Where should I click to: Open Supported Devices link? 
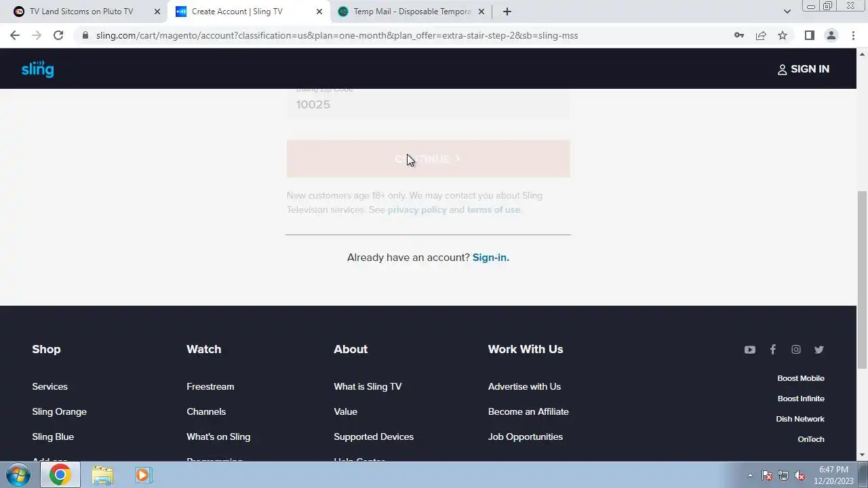click(x=374, y=436)
